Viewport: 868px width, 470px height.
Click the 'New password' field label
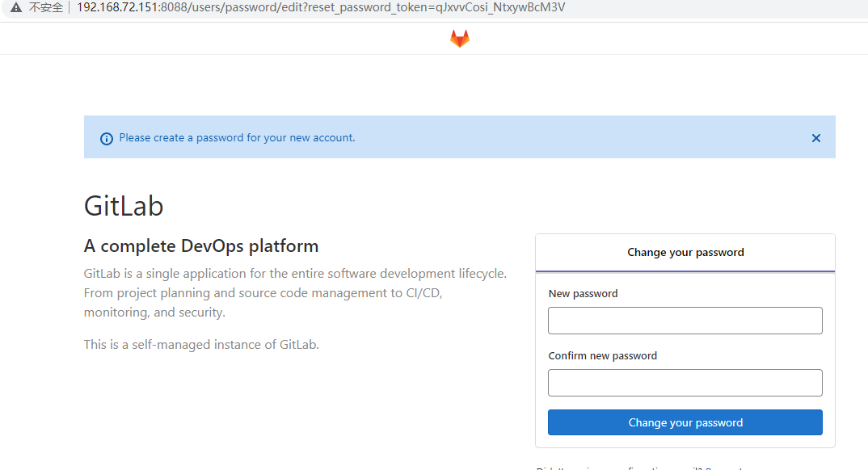[x=583, y=294]
